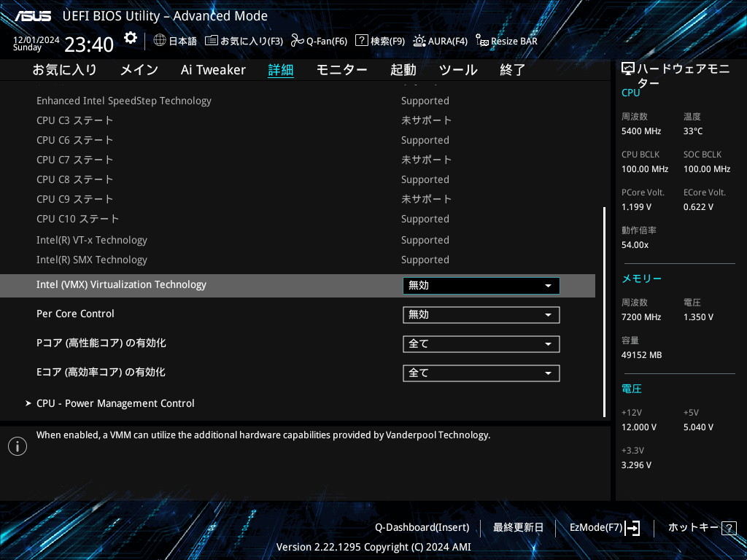747x560 pixels.
Task: Click CPU C10 ステート row
Action: (x=298, y=219)
